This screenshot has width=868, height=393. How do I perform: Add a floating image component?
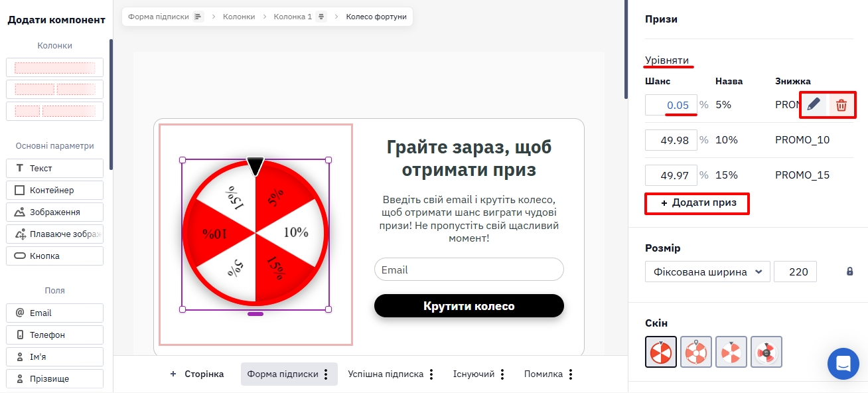[x=55, y=234]
